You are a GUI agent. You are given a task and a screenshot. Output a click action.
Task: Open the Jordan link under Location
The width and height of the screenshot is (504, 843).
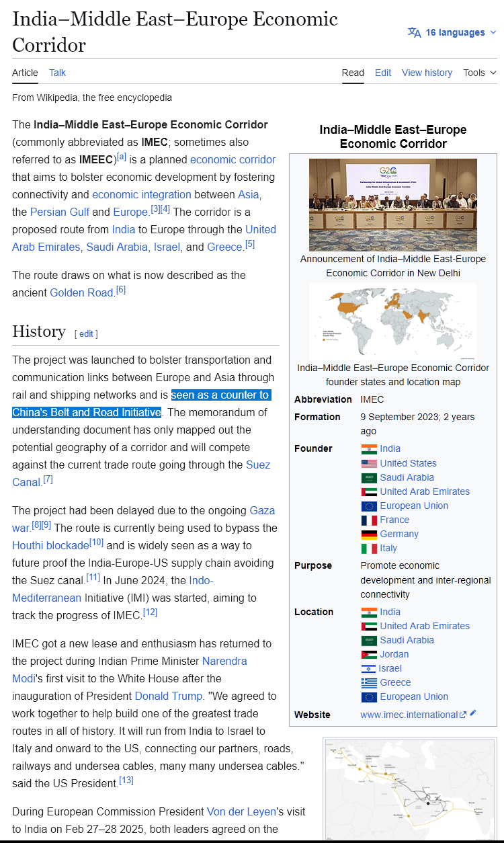pos(394,654)
